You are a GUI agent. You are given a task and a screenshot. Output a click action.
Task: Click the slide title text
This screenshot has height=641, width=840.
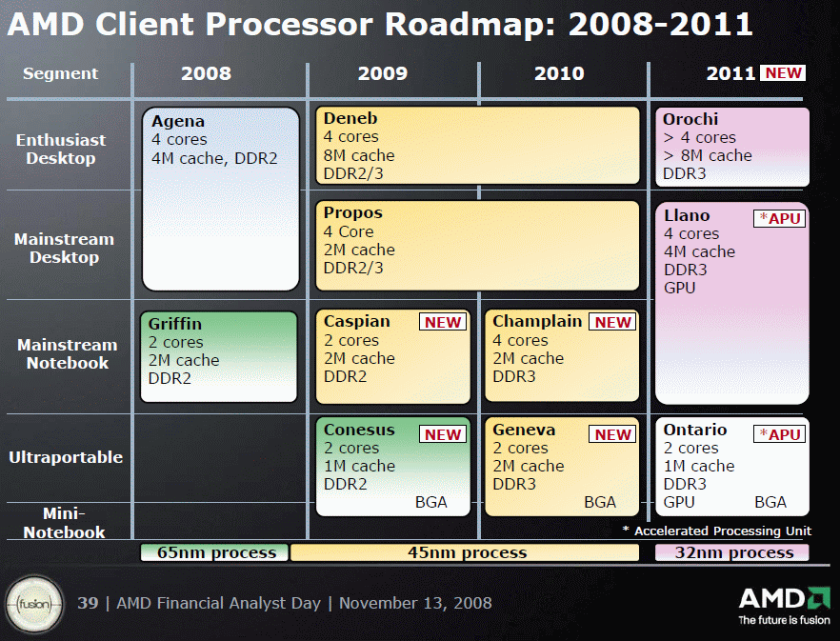click(x=380, y=25)
